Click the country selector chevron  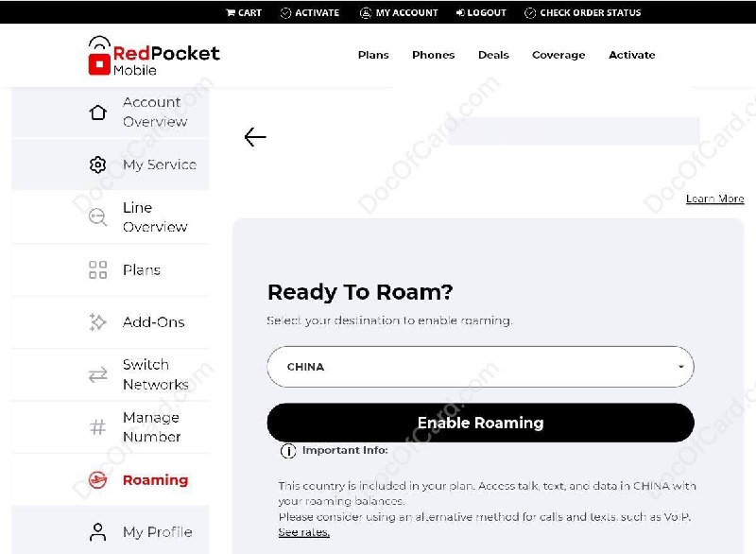683,366
